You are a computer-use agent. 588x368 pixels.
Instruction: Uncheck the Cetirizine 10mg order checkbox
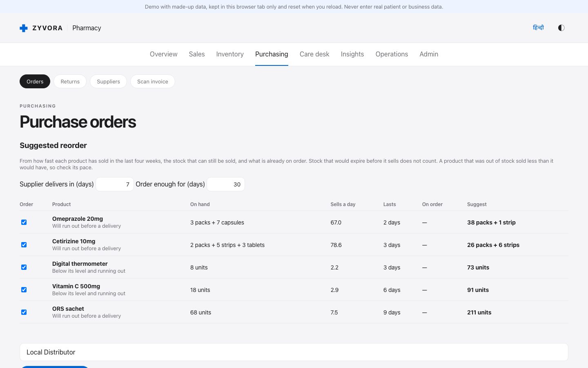(24, 245)
